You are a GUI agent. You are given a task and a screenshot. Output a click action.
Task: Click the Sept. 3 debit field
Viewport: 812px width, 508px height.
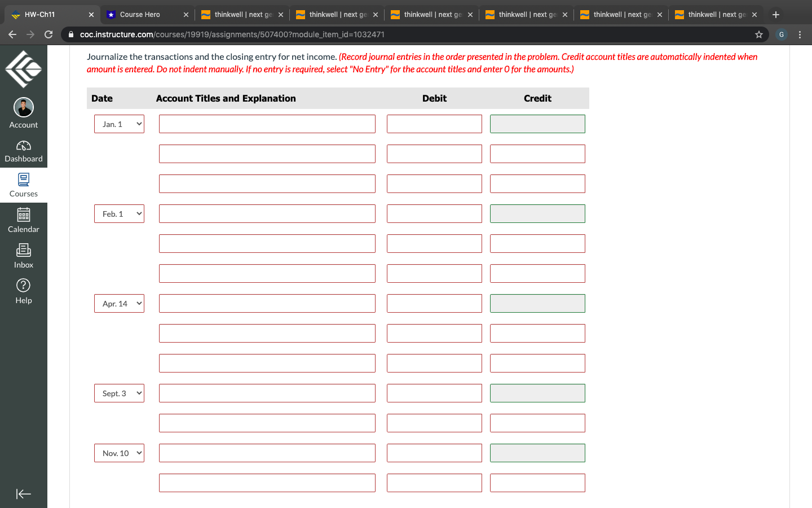[434, 393]
